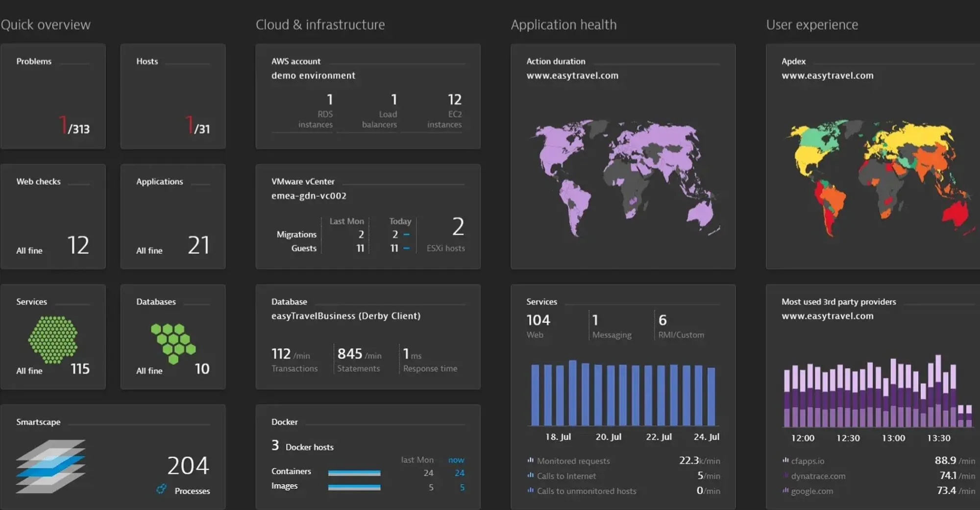Image resolution: width=980 pixels, height=510 pixels.
Task: Click the Calls to Internet row
Action: (623, 475)
